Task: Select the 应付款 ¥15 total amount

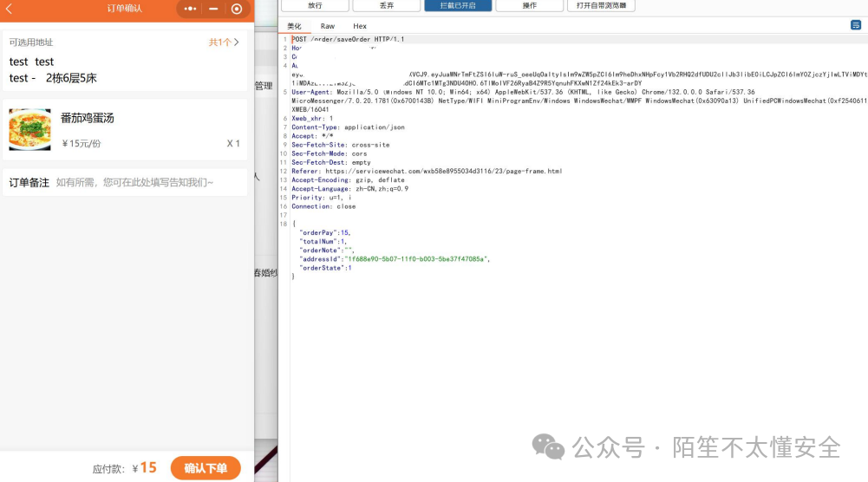Action: 125,468
